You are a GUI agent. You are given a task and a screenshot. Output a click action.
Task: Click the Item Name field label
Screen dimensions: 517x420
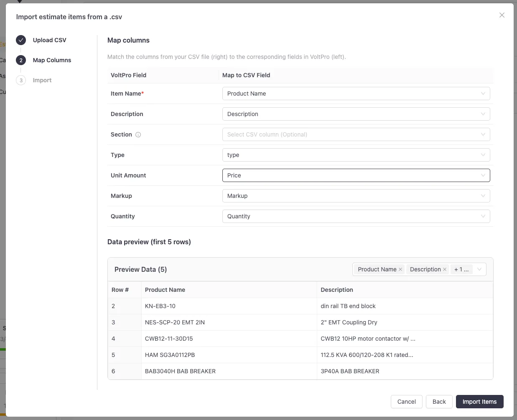[127, 94]
